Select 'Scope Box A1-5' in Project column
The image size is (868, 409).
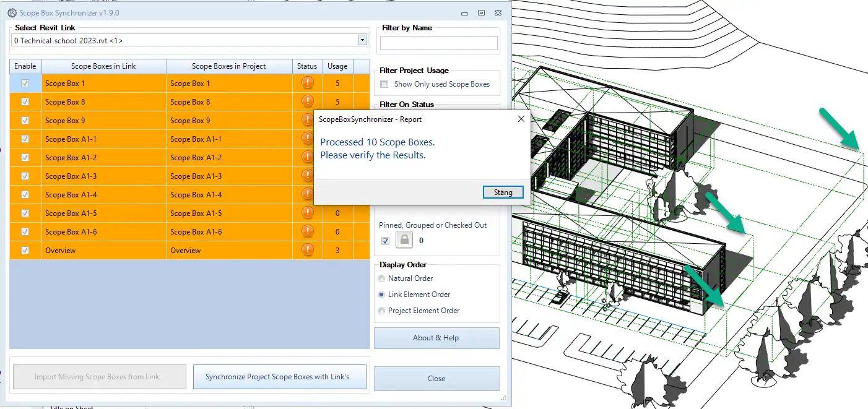196,213
